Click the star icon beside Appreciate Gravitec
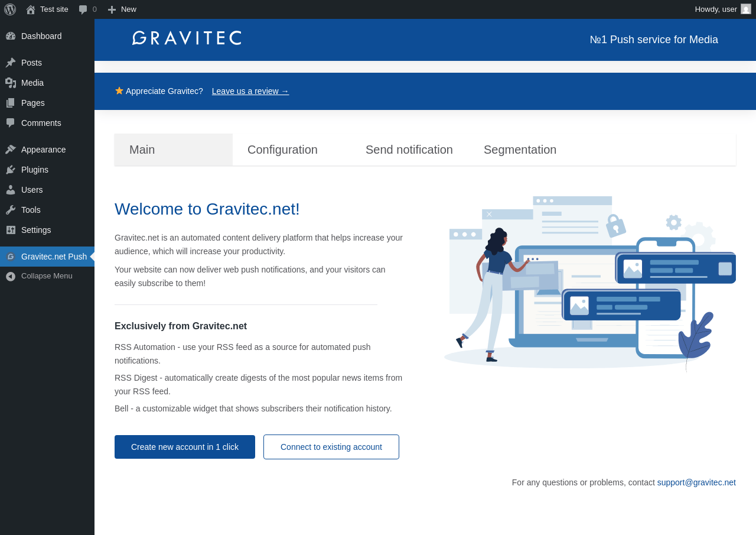 (x=119, y=90)
